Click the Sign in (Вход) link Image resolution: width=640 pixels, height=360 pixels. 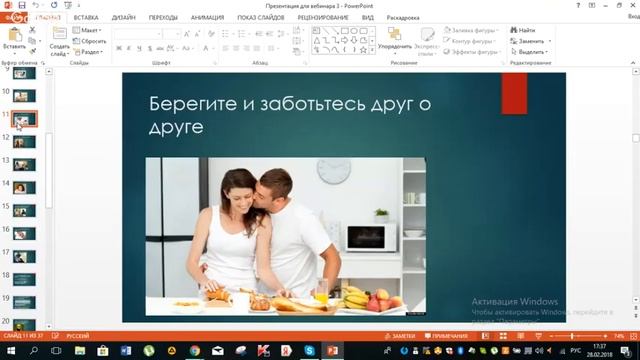click(633, 16)
